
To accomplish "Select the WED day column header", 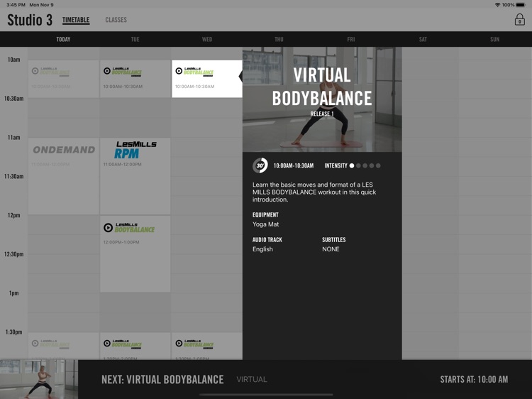I will 207,39.
